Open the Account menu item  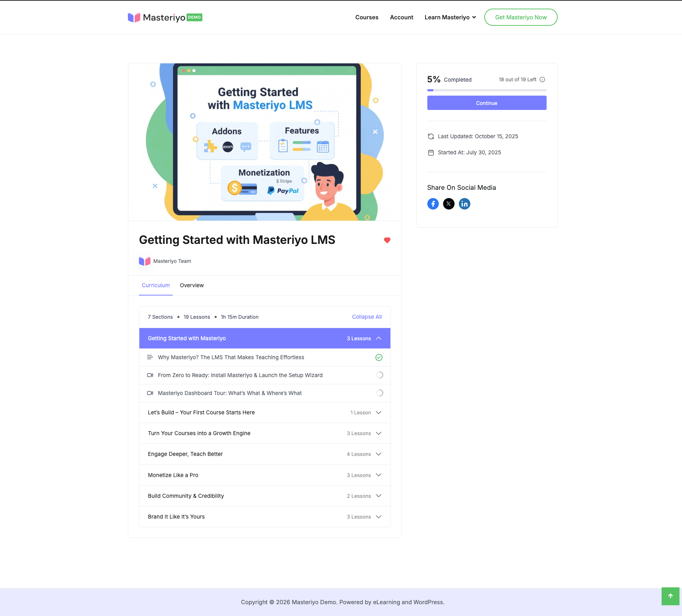coord(402,17)
